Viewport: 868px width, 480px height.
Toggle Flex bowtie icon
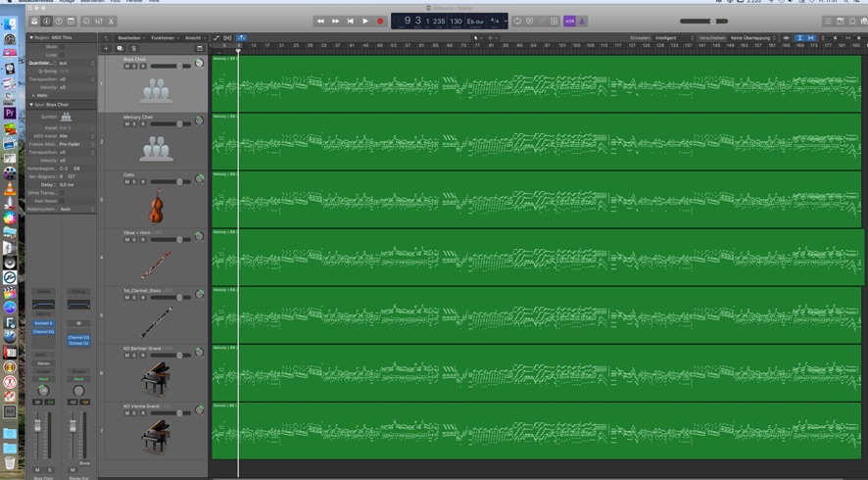tap(227, 37)
